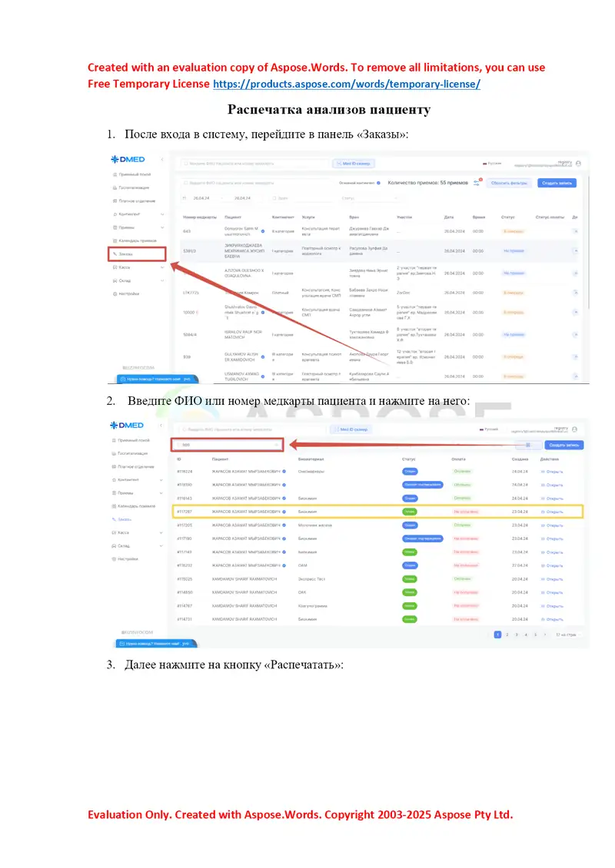
Task: Click calendar icon beside 26.04.24 date range
Action: pos(184,198)
